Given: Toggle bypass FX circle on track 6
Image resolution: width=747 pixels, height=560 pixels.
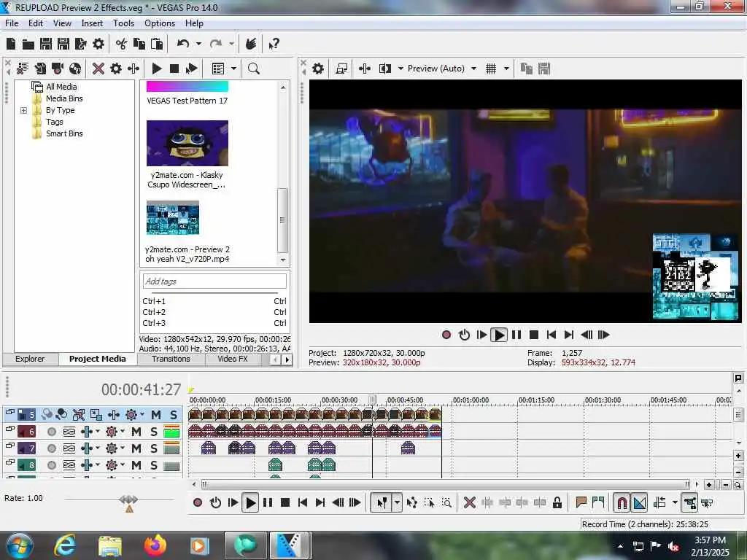Looking at the screenshot, I should pyautogui.click(x=52, y=432).
